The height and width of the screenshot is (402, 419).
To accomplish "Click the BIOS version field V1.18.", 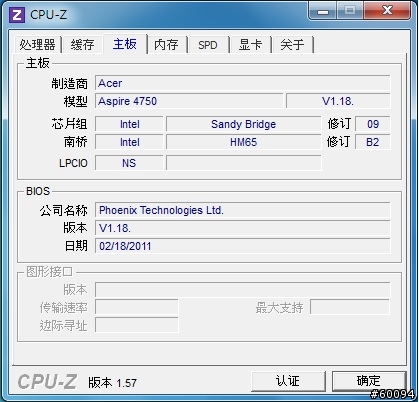I will point(242,228).
